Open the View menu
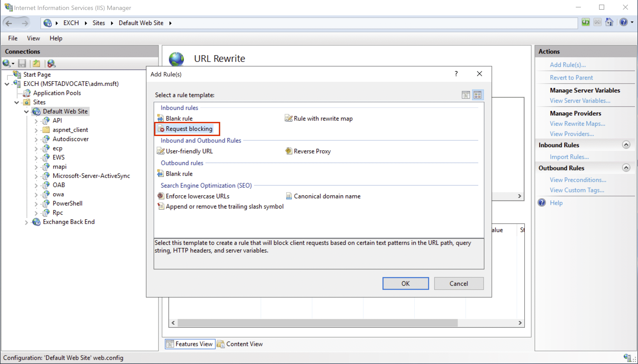Image resolution: width=638 pixels, height=364 pixels. (x=33, y=38)
